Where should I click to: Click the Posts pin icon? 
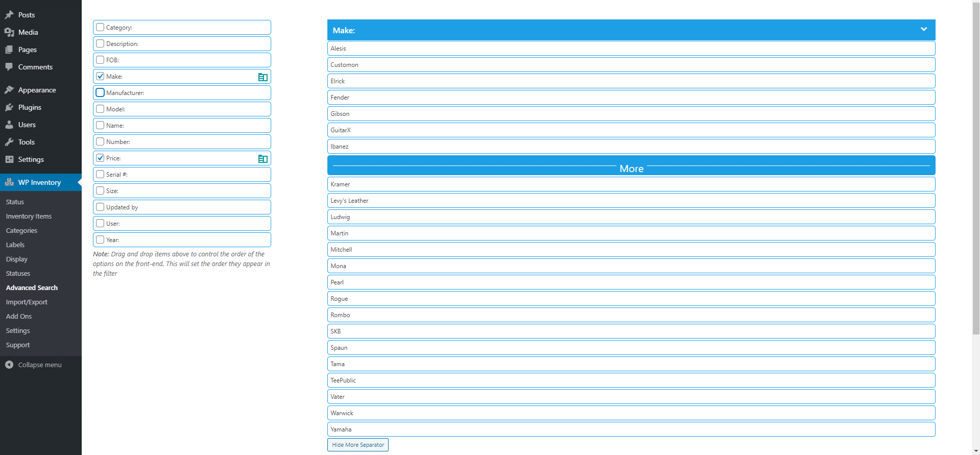pos(9,15)
